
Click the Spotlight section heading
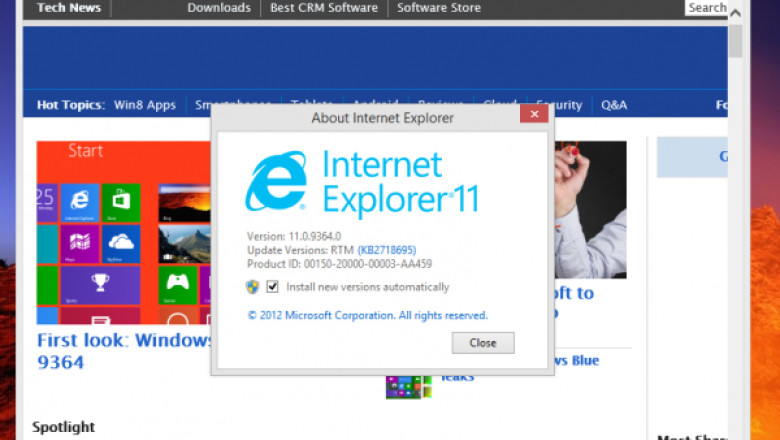point(63,427)
